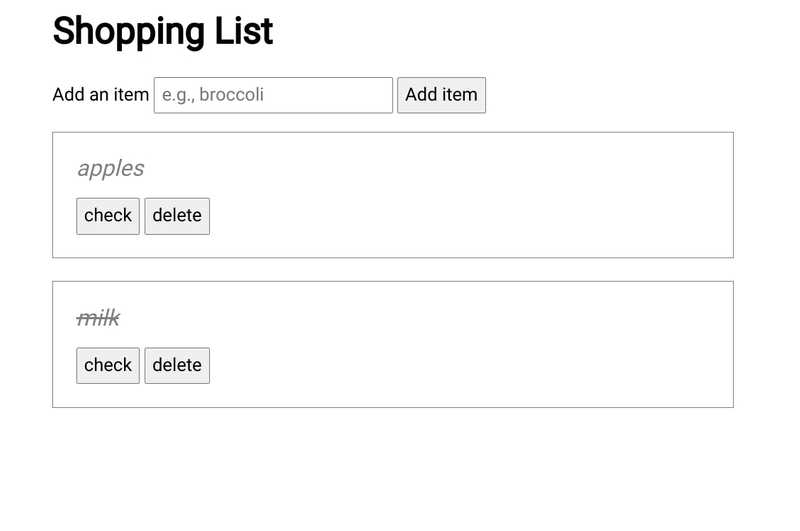The width and height of the screenshot is (800, 531).
Task: Remove the apples entry via delete
Action: pyautogui.click(x=177, y=215)
